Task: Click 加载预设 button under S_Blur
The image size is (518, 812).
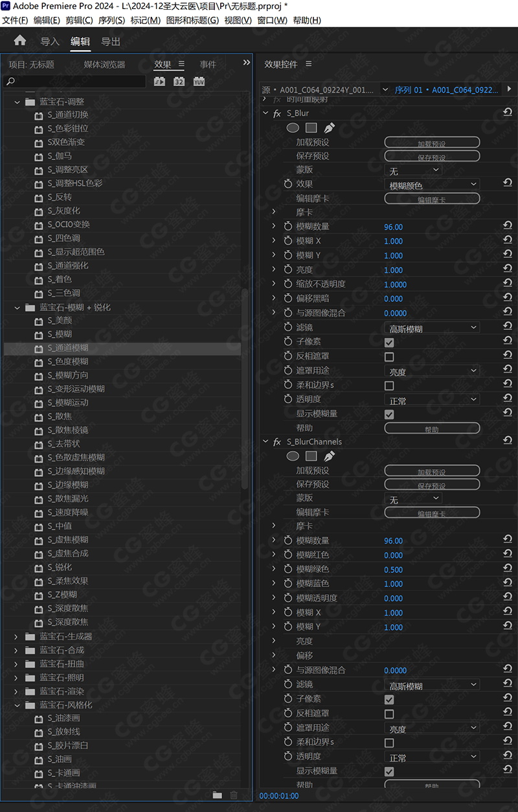Action: point(432,143)
